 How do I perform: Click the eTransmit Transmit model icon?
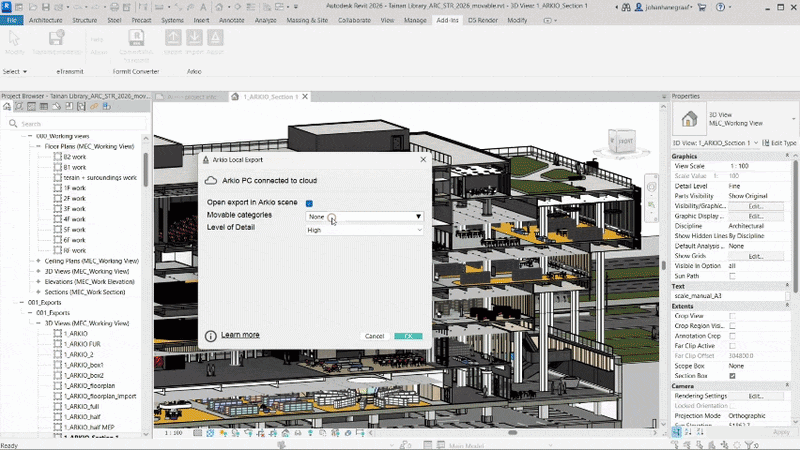[57, 38]
